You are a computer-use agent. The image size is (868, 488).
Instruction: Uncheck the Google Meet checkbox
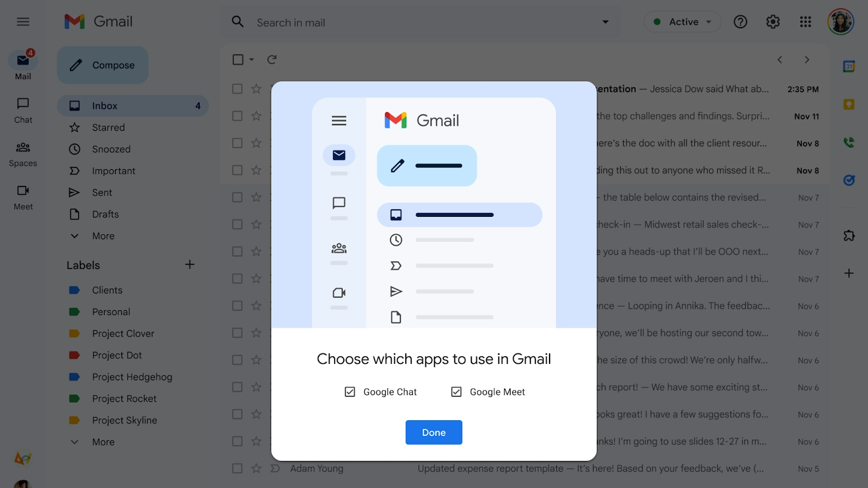point(456,392)
